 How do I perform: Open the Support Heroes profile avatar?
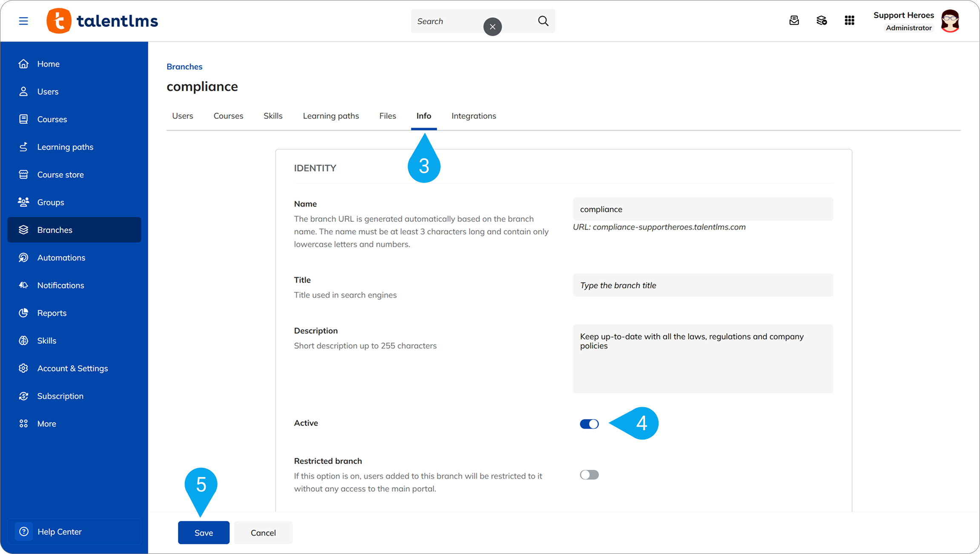pos(950,21)
